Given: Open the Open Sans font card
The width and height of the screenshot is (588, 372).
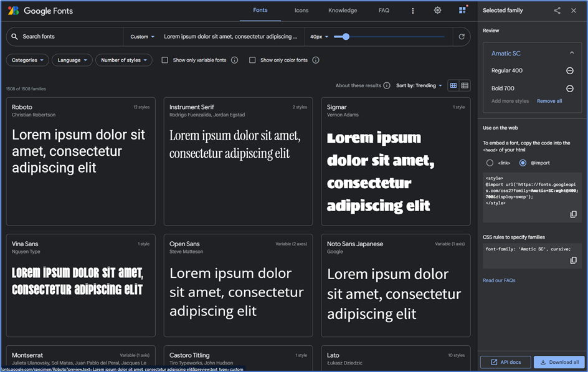Looking at the screenshot, I should (238, 285).
